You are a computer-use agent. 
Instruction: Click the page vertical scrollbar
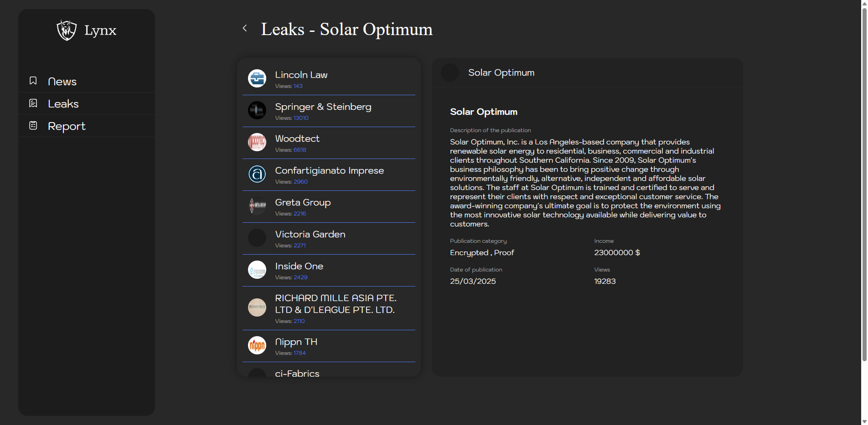864,182
